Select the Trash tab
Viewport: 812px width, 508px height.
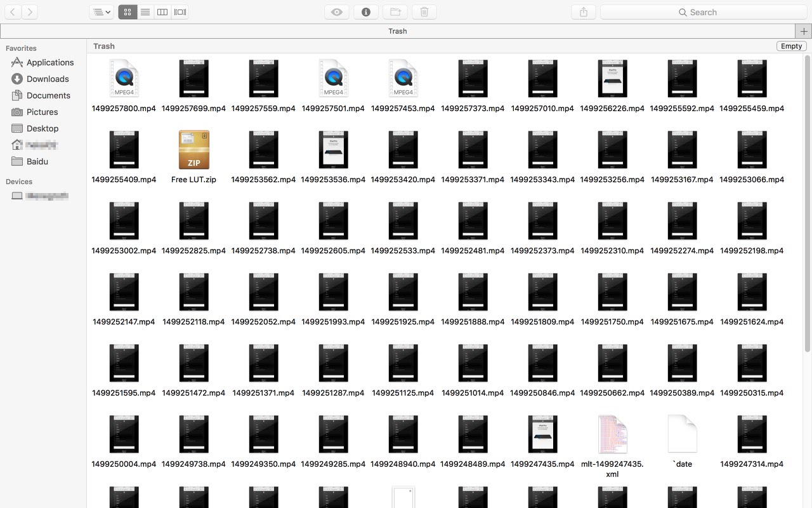click(x=397, y=31)
